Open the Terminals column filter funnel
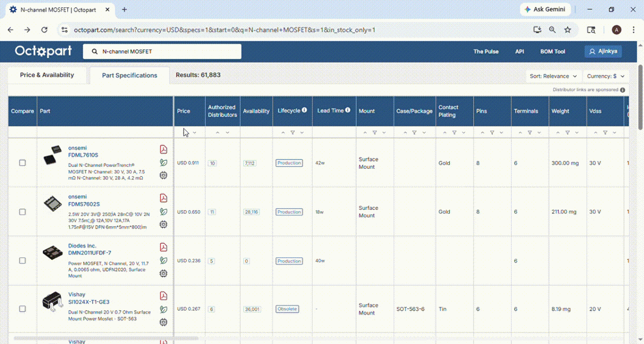 [530, 133]
